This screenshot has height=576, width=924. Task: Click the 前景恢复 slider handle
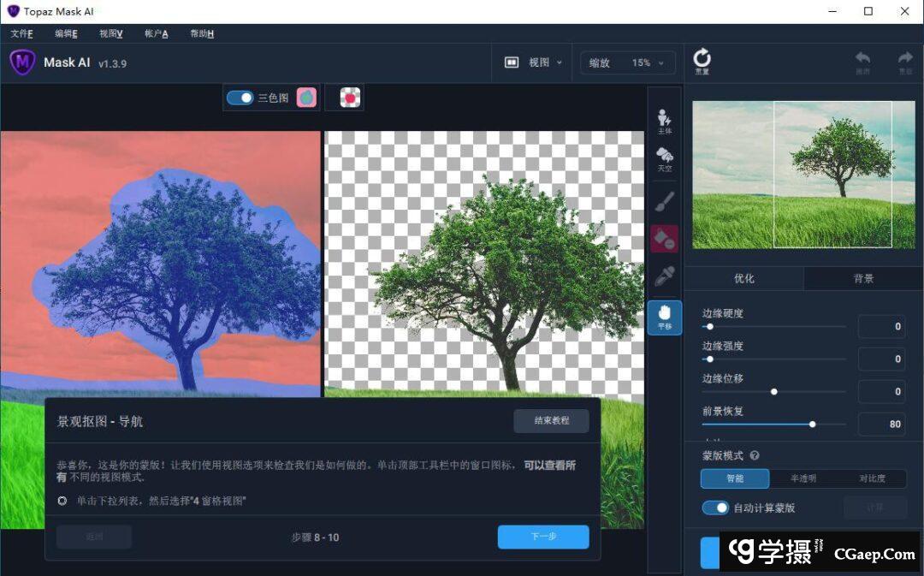pyautogui.click(x=812, y=424)
